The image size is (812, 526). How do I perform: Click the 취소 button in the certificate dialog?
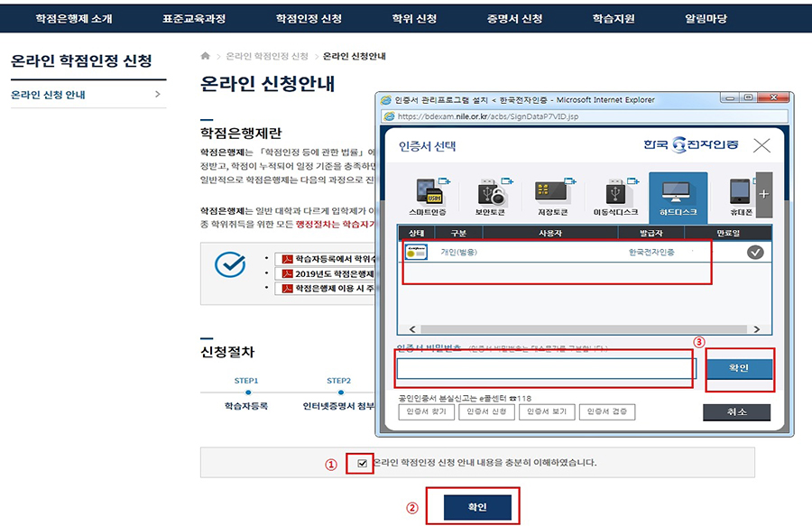click(736, 412)
